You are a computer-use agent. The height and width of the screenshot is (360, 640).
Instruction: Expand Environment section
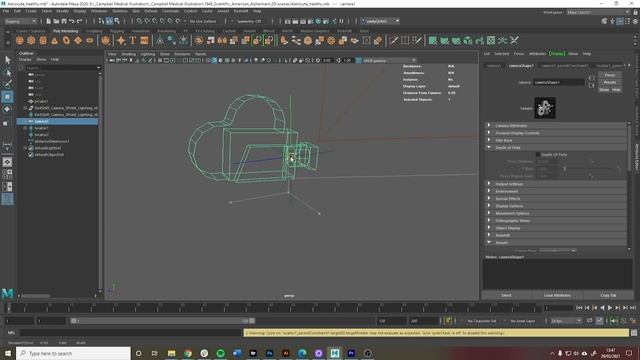[557, 191]
